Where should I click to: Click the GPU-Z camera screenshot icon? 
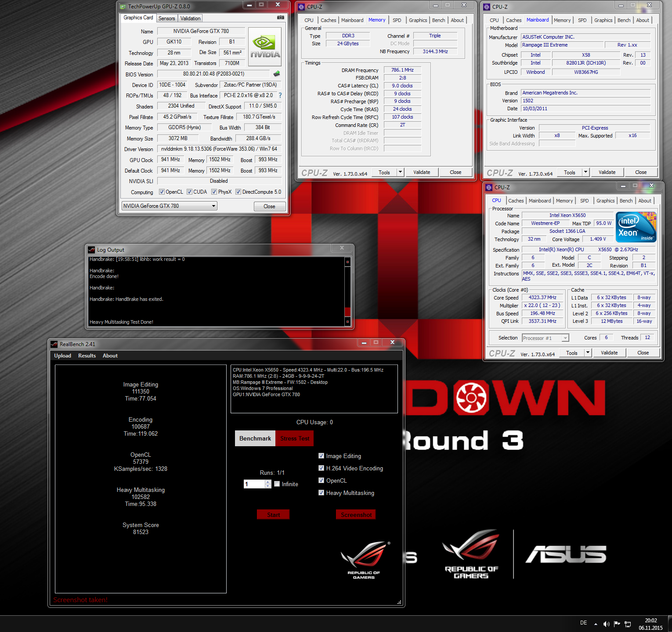tap(280, 18)
